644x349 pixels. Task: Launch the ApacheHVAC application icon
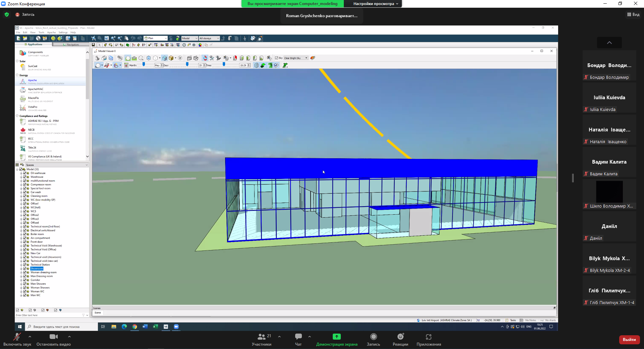pos(23,90)
